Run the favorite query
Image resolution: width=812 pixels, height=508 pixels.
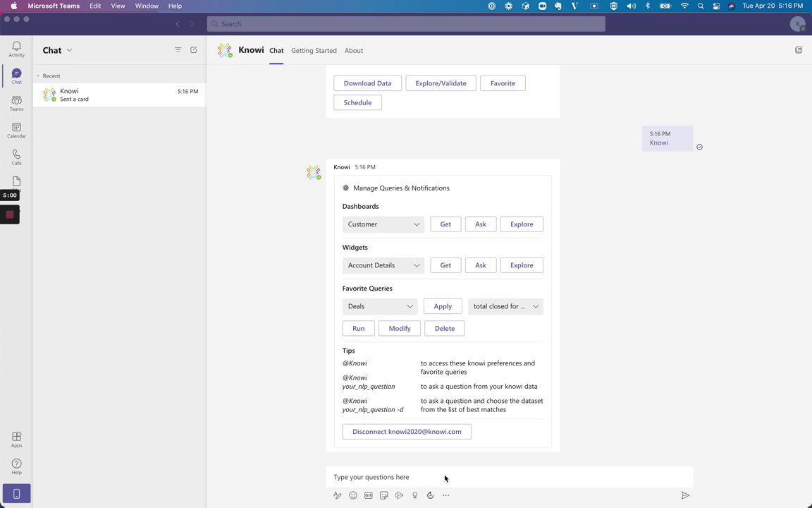tap(358, 328)
